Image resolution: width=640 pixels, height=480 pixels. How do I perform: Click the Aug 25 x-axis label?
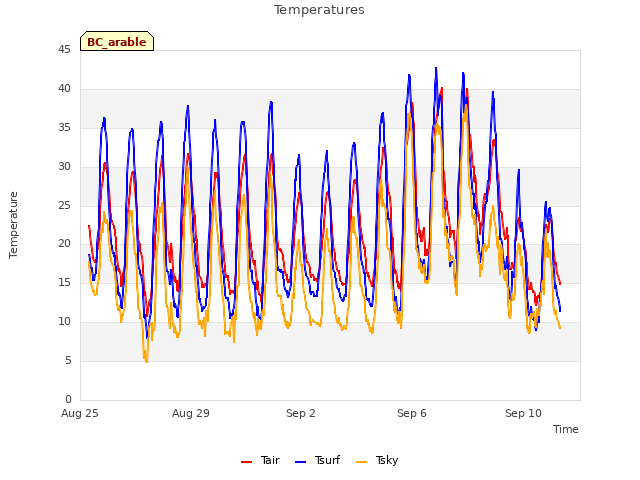coord(80,413)
